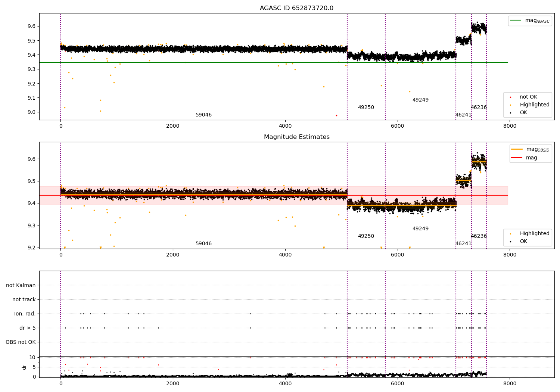Click the 'AGASC ID 652873720.0' plot title
Screen dimensions: 560x392
(x=296, y=8)
